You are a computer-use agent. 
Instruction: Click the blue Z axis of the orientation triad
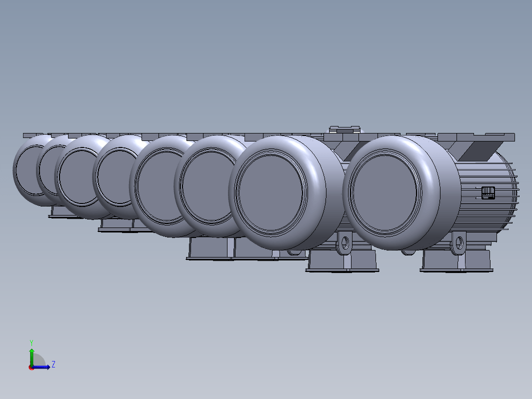click(x=41, y=367)
